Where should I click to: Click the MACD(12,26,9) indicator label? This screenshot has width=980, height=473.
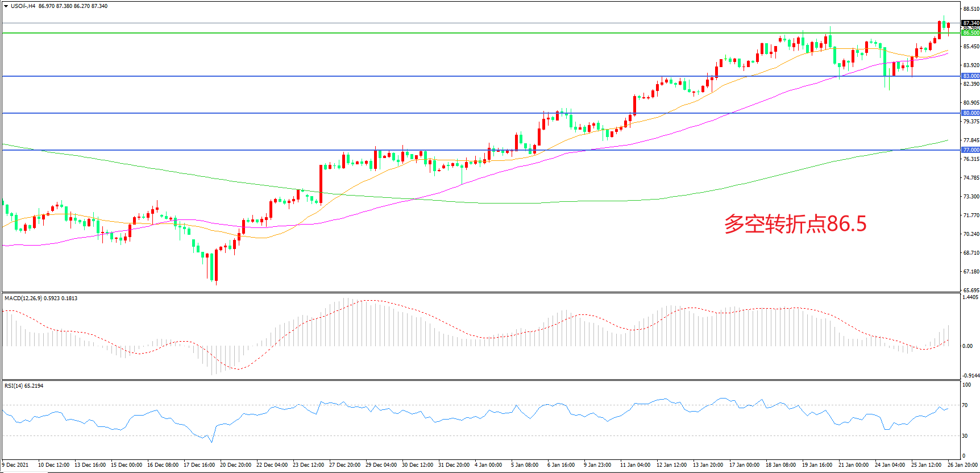point(23,298)
